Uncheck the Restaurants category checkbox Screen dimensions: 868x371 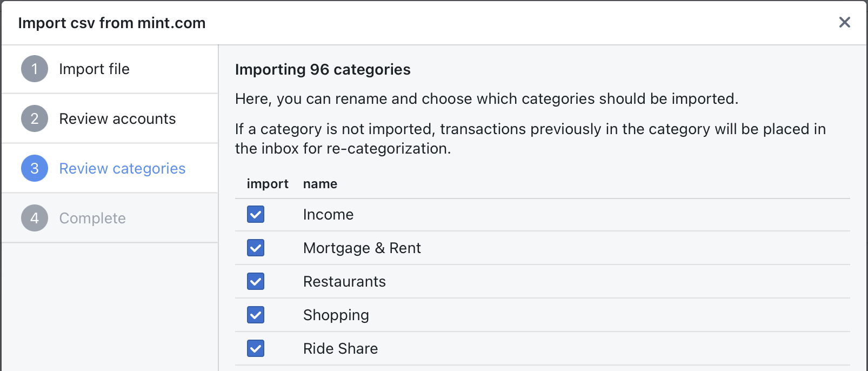pos(255,281)
